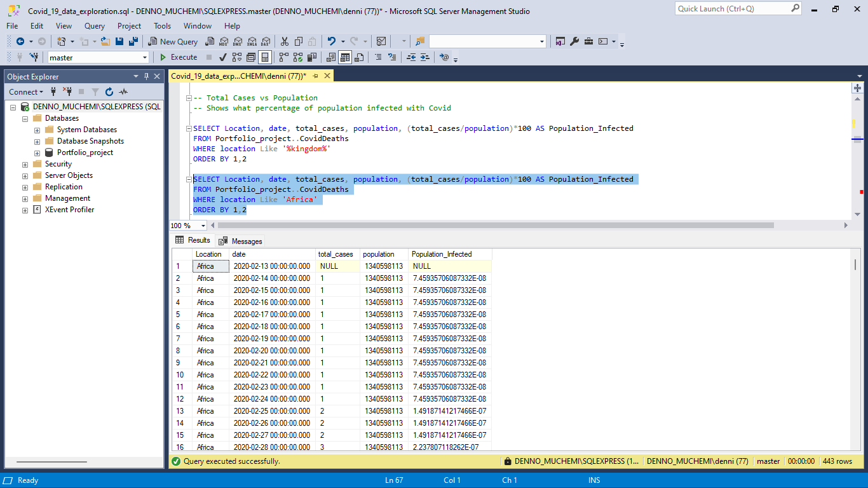This screenshot has width=868, height=488.
Task: Expand the Server Objects folder node
Action: coord(25,175)
